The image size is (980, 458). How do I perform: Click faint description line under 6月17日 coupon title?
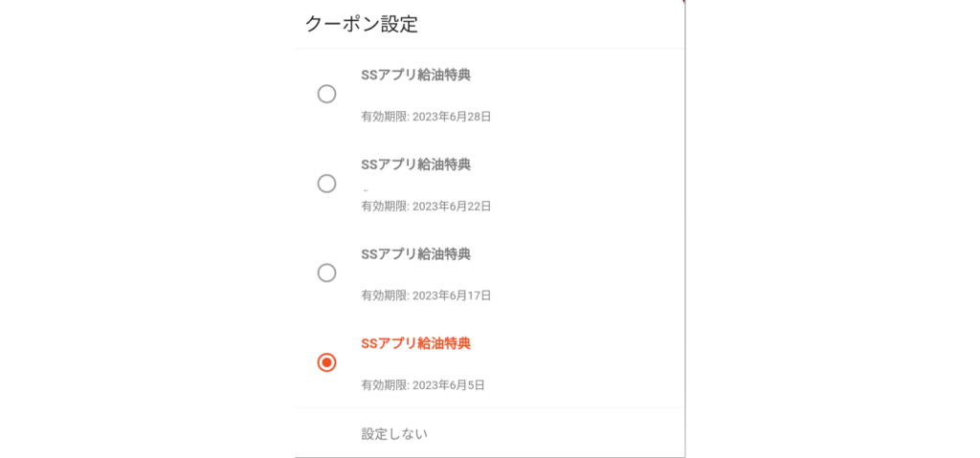[x=372, y=279]
